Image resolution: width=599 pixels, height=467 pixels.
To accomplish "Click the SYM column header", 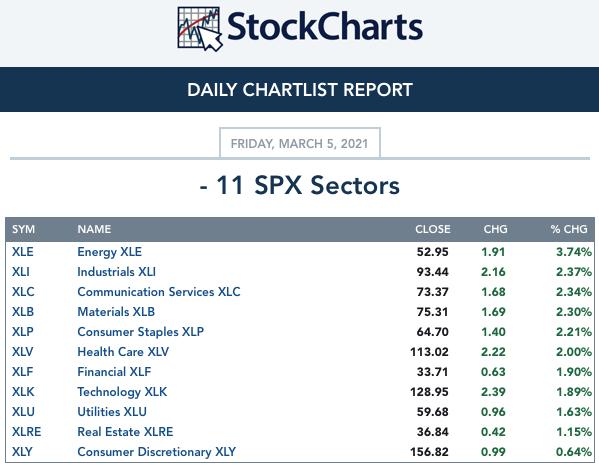I will pyautogui.click(x=23, y=229).
